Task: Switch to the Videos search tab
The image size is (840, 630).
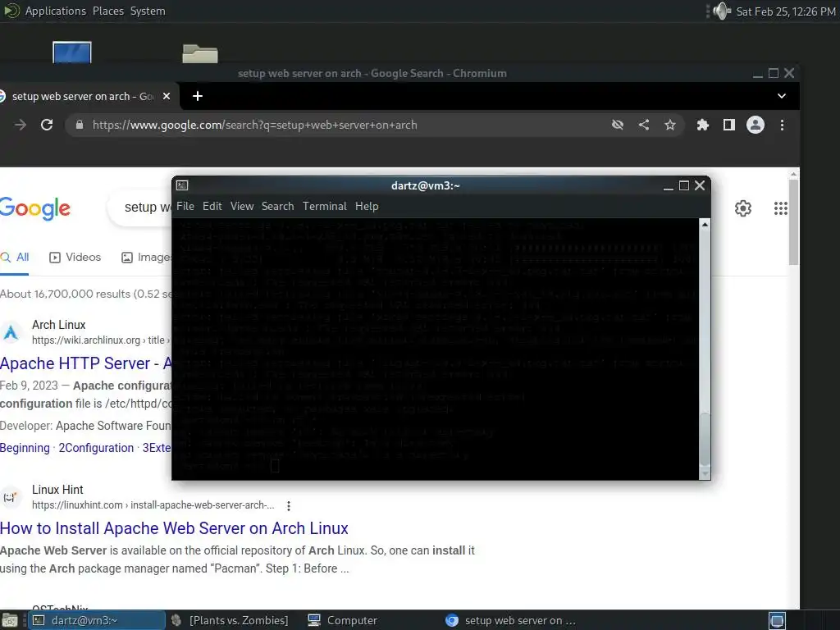Action: click(75, 257)
